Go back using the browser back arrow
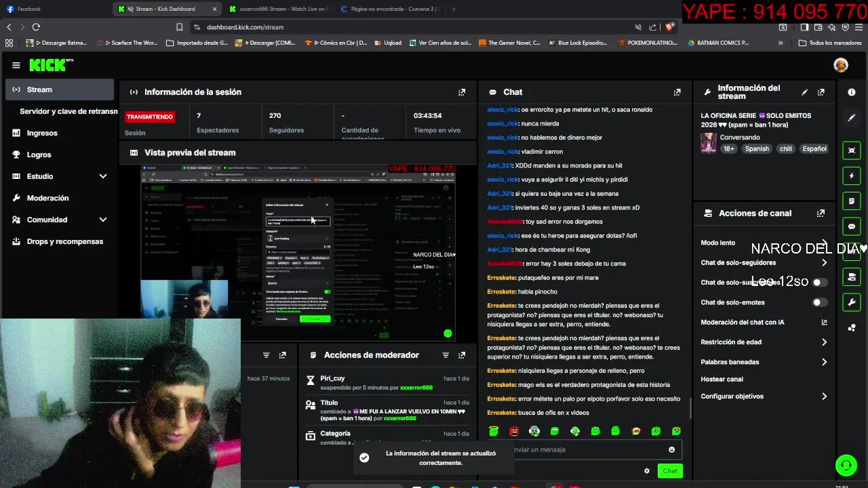 coord(9,27)
